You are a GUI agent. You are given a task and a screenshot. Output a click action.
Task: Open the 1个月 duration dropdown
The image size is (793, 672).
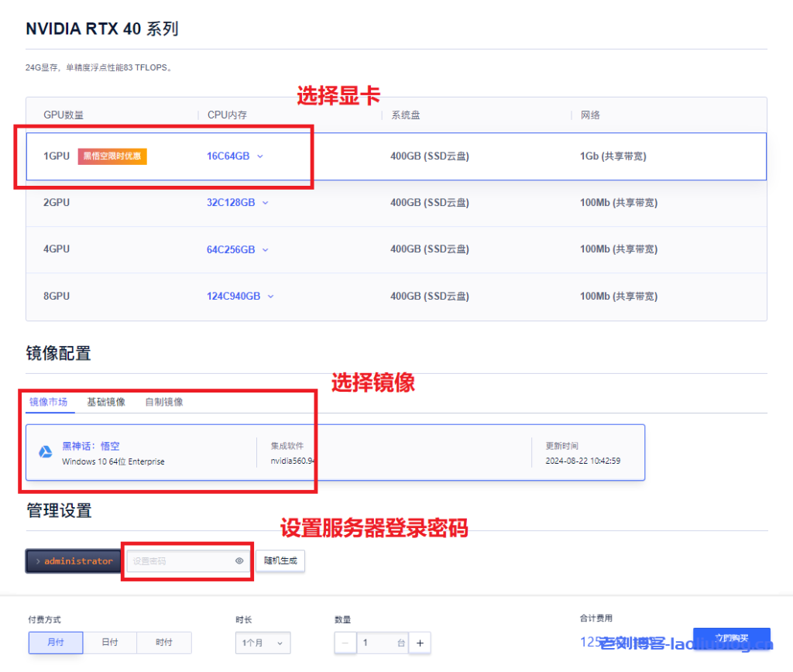263,643
